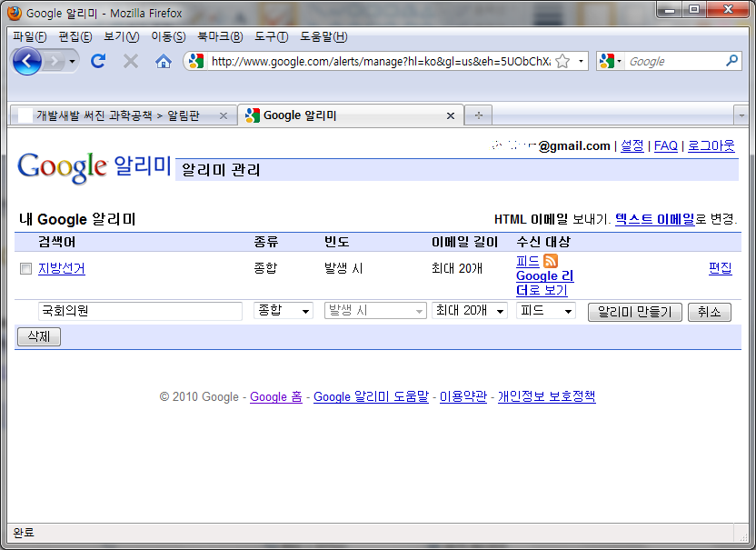Click the search term field containing 국회의원

(x=140, y=311)
